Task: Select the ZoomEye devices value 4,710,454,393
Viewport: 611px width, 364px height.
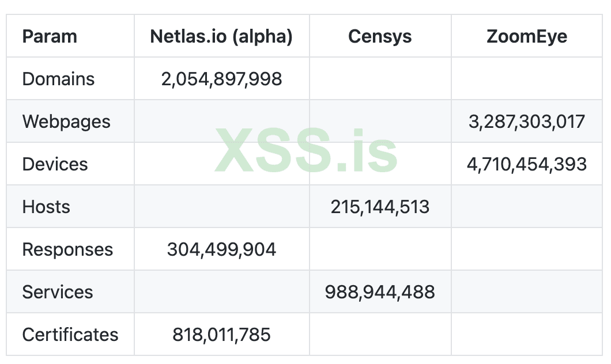Action: coord(526,164)
